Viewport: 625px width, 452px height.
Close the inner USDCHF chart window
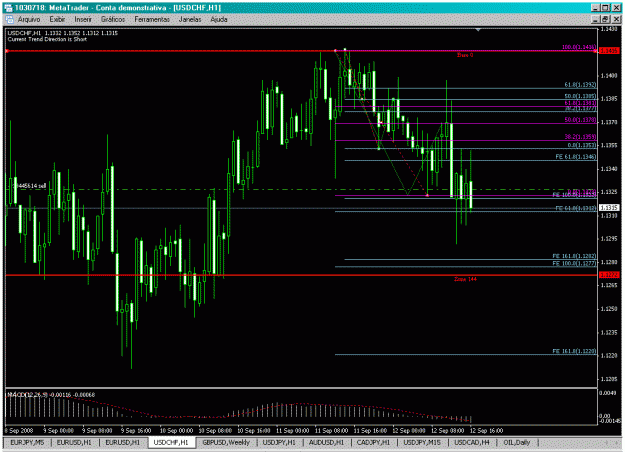click(x=616, y=19)
